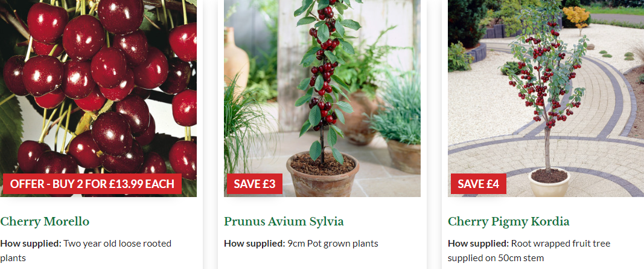Image resolution: width=644 pixels, height=269 pixels.
Task: Open the Cherry Pigmy Kordia title link
Action: (x=508, y=222)
